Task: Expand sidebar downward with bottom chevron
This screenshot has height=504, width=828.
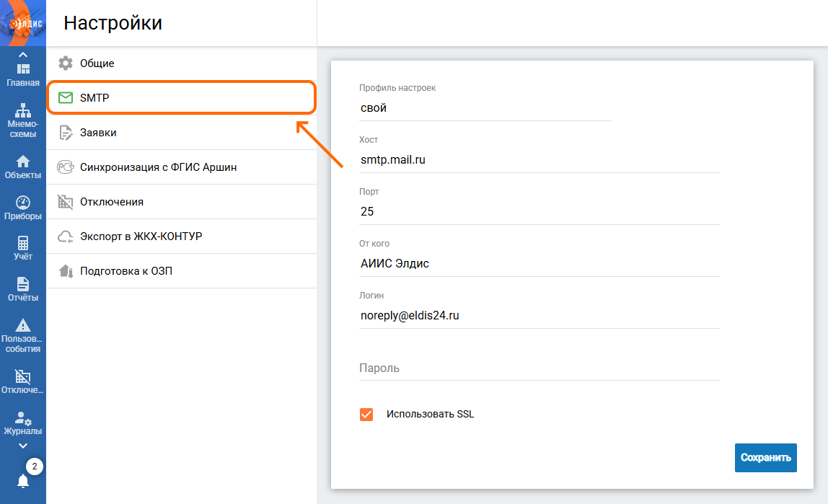Action: click(x=22, y=446)
